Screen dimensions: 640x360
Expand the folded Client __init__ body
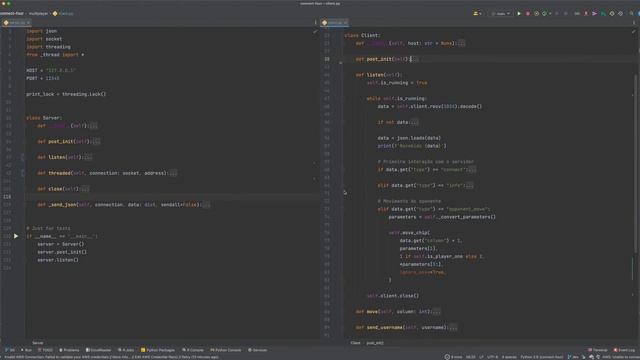(x=461, y=43)
